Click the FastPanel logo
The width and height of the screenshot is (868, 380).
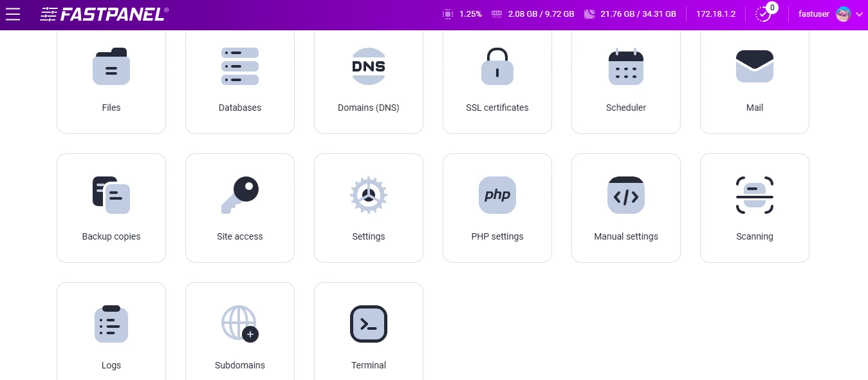pos(103,14)
